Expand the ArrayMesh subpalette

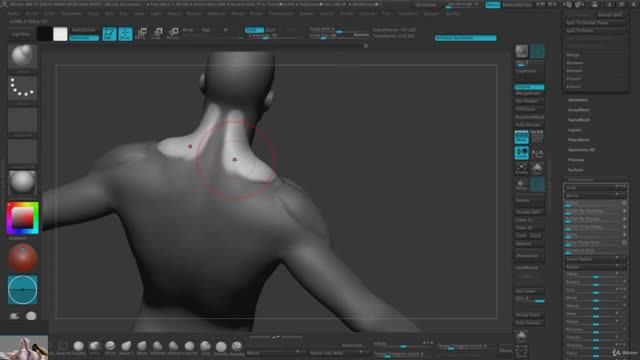579,110
